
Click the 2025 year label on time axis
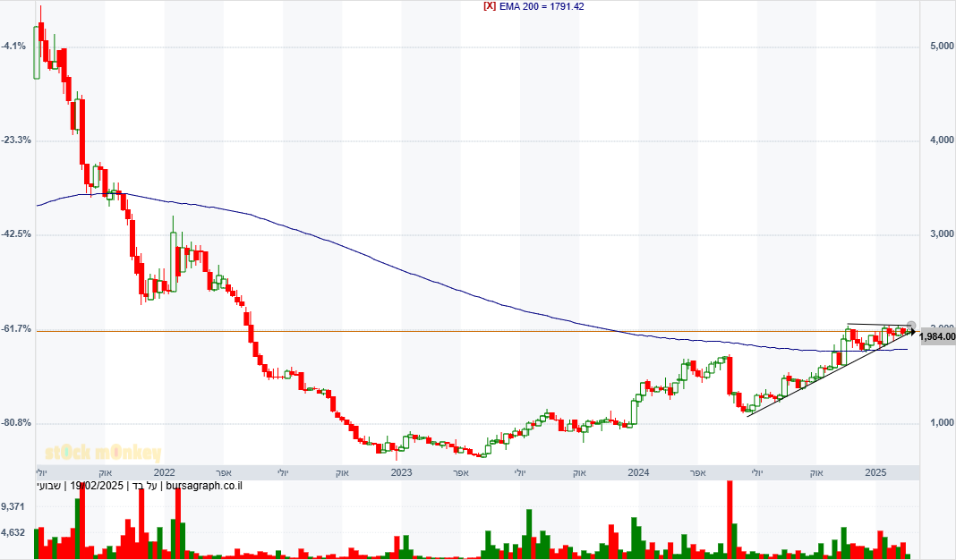875,472
